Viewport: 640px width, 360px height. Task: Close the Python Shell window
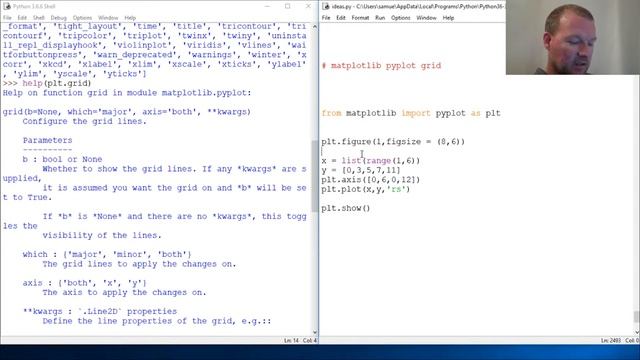point(308,6)
